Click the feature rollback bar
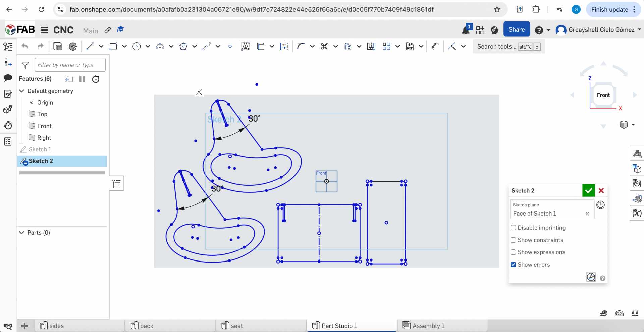Image resolution: width=644 pixels, height=332 pixels. pyautogui.click(x=62, y=173)
